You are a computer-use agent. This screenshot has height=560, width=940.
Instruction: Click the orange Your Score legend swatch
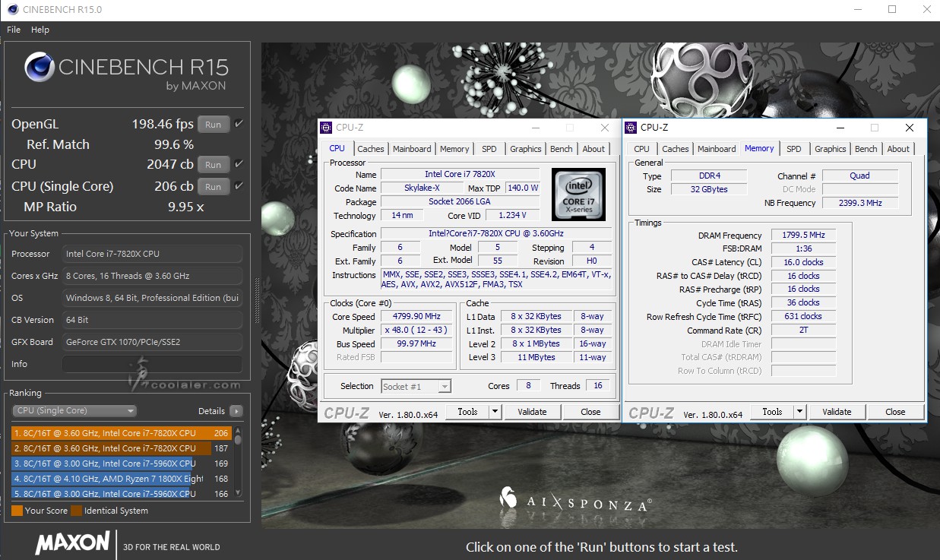[17, 511]
